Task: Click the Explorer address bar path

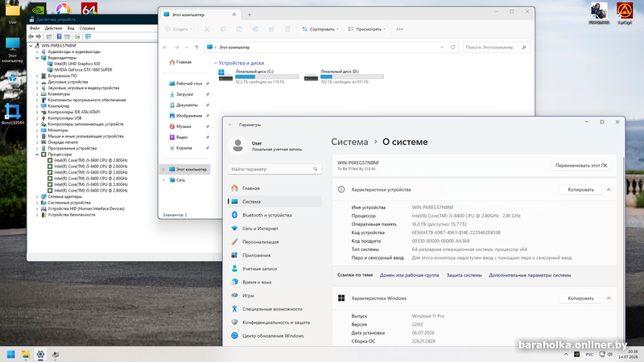Action: [x=234, y=47]
